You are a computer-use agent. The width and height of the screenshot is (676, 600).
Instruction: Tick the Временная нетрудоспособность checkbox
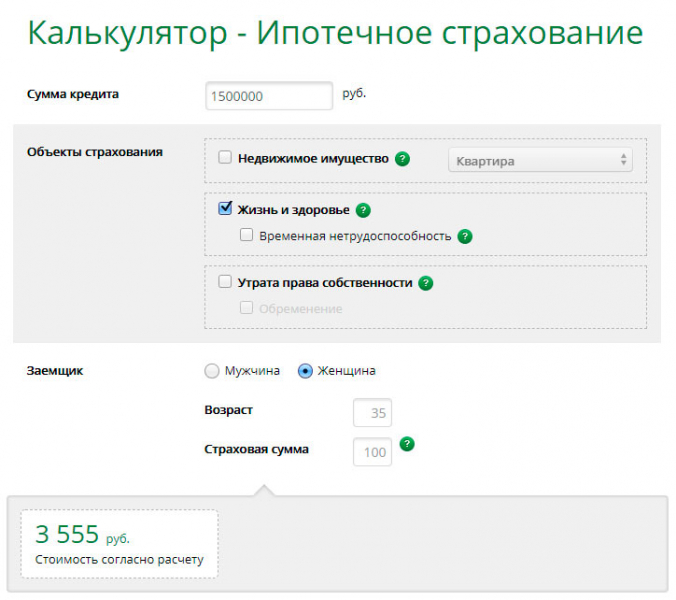coord(247,236)
